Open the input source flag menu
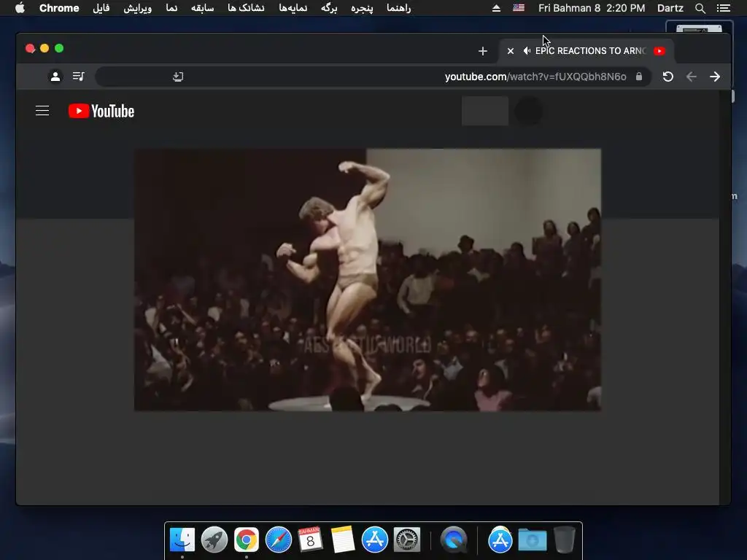 [x=519, y=8]
